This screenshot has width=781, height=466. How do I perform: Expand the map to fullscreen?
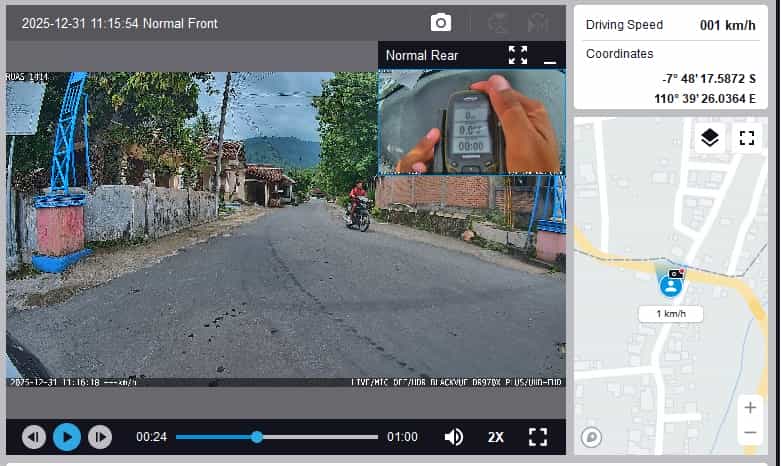coord(746,138)
